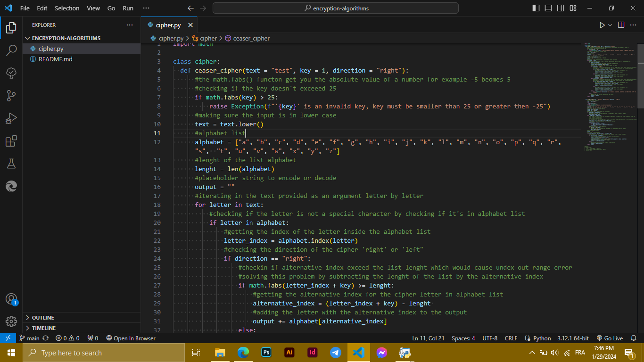Expand the TIMELINE section

click(82, 328)
